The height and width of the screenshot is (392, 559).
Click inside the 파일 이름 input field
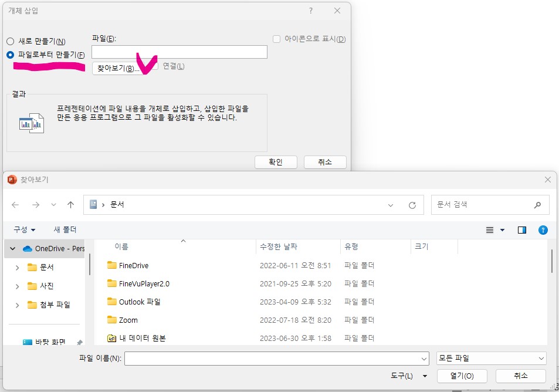pos(270,357)
